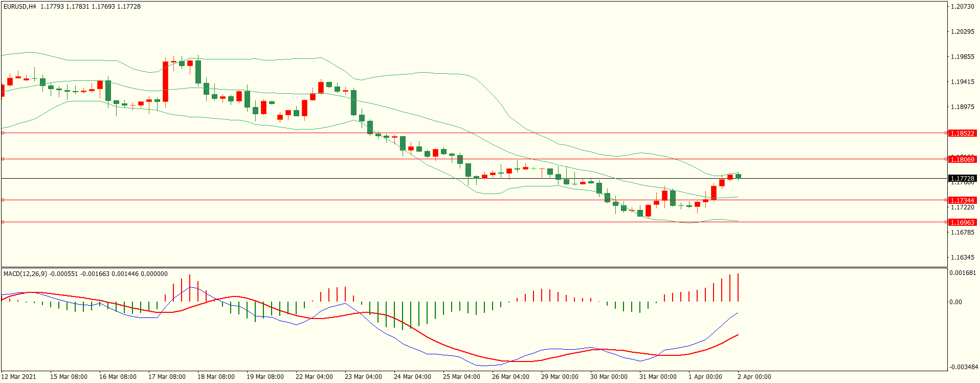Click the 30 Mar 00:00 time label
The height and width of the screenshot is (383, 980).
[609, 377]
